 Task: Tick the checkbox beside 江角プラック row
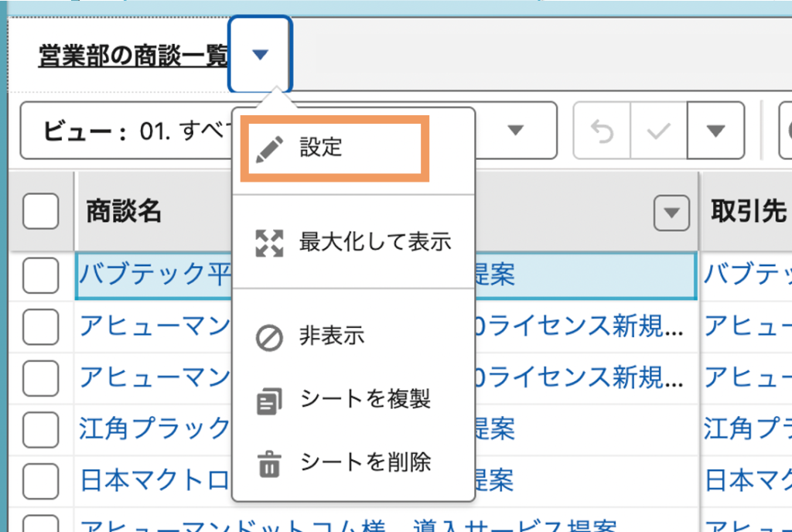(x=41, y=428)
